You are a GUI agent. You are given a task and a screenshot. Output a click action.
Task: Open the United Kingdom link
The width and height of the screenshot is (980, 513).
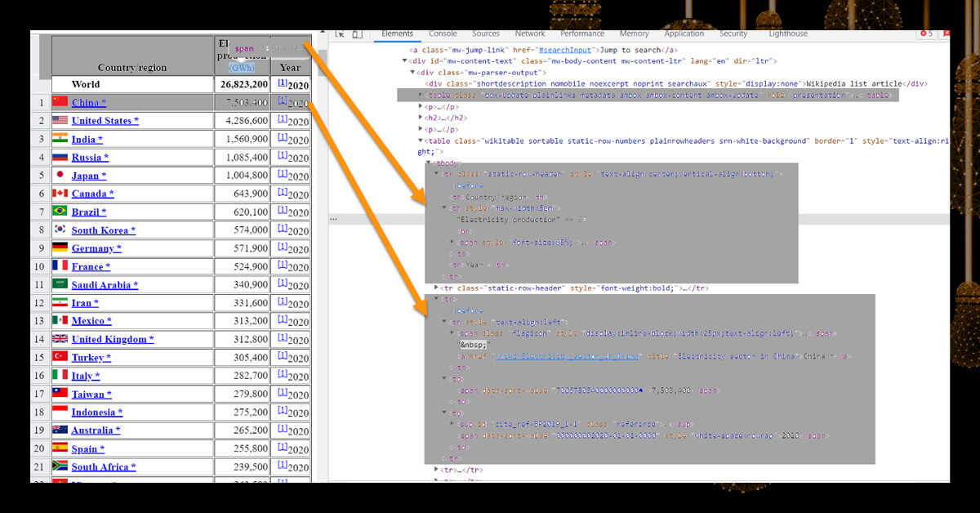click(113, 339)
